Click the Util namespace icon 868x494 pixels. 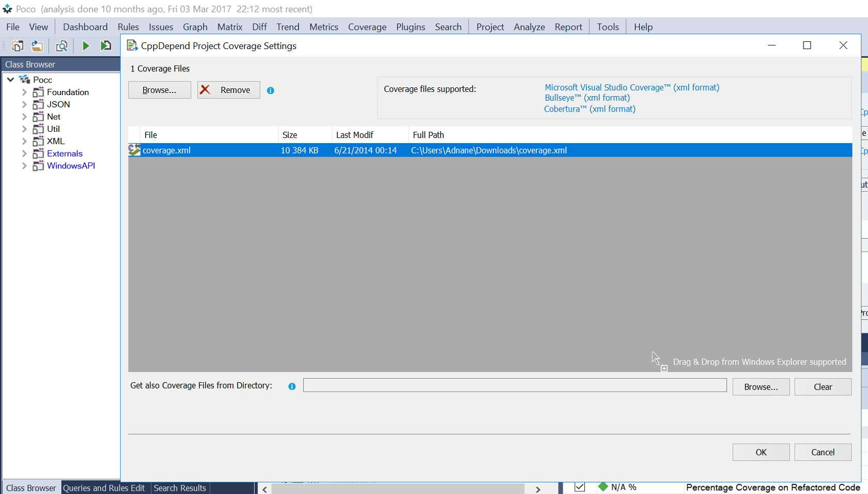coord(38,129)
